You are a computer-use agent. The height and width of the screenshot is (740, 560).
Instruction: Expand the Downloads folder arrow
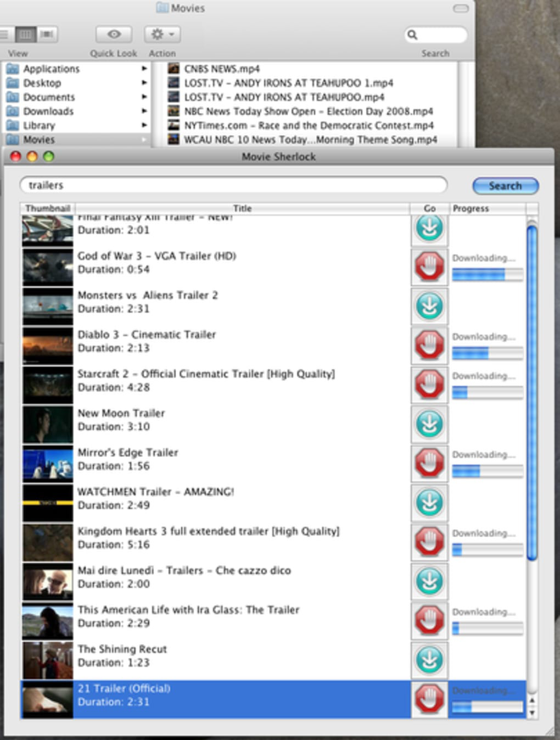tap(144, 111)
